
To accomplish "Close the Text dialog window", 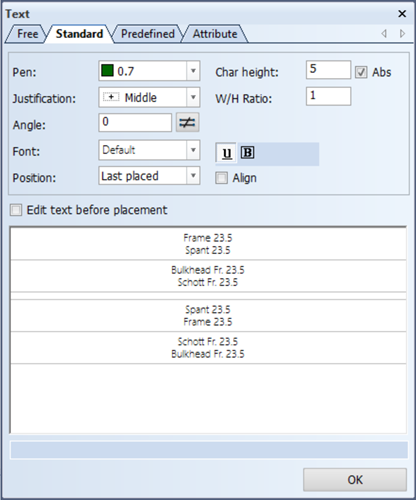I will tap(402, 14).
